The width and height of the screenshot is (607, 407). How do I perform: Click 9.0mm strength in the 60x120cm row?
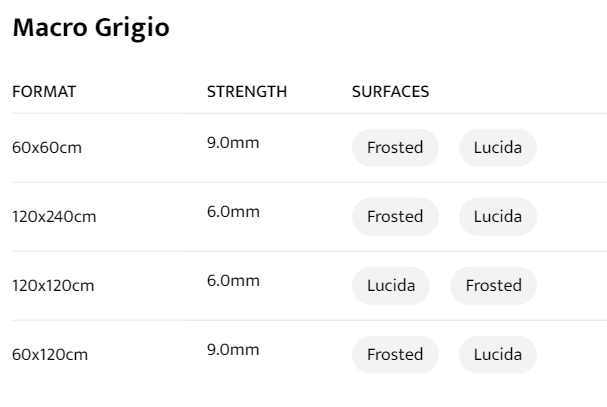tap(233, 350)
